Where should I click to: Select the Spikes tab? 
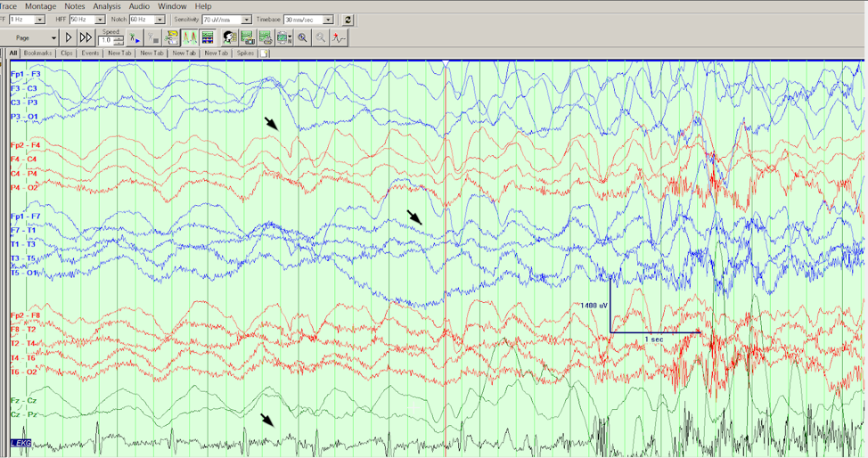pos(245,53)
